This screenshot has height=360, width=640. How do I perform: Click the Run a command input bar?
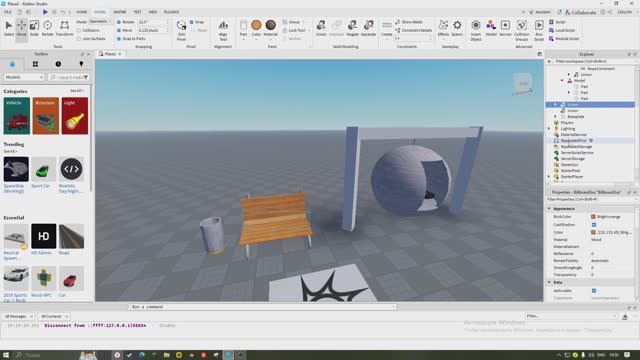coord(262,307)
